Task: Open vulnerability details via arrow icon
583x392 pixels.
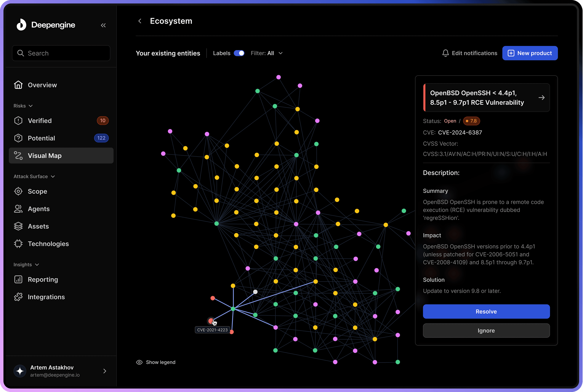Action: (x=541, y=98)
